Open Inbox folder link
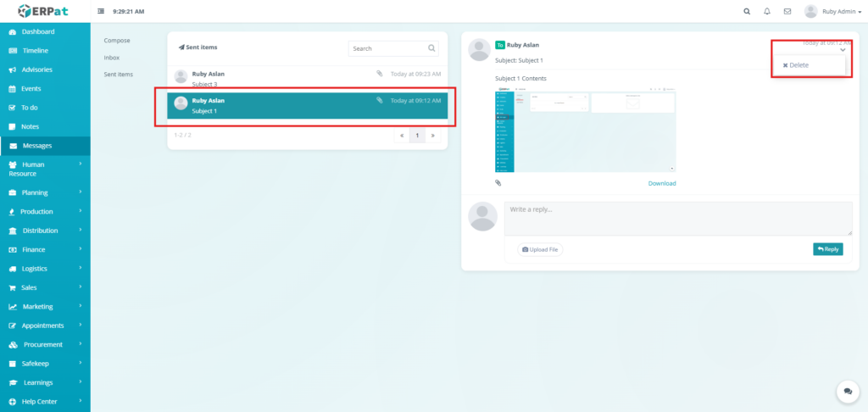This screenshot has width=868, height=412. (112, 58)
